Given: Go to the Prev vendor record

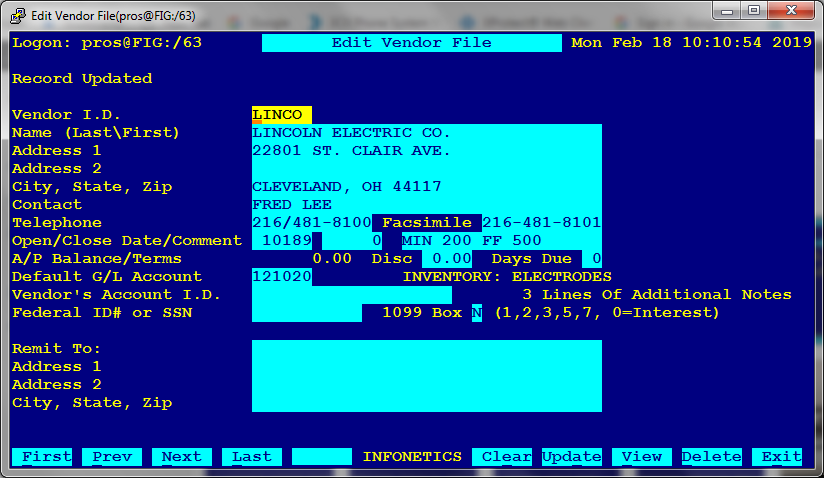Looking at the screenshot, I should (x=112, y=457).
